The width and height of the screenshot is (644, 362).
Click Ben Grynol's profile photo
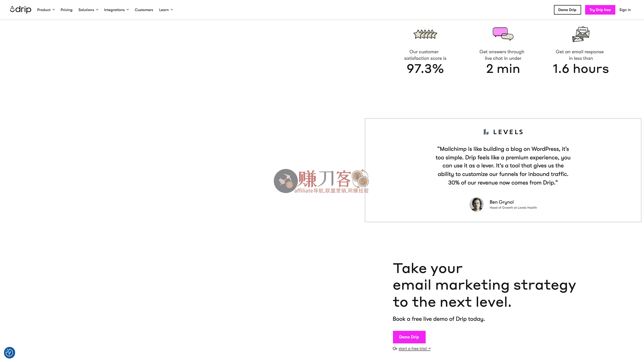(476, 204)
